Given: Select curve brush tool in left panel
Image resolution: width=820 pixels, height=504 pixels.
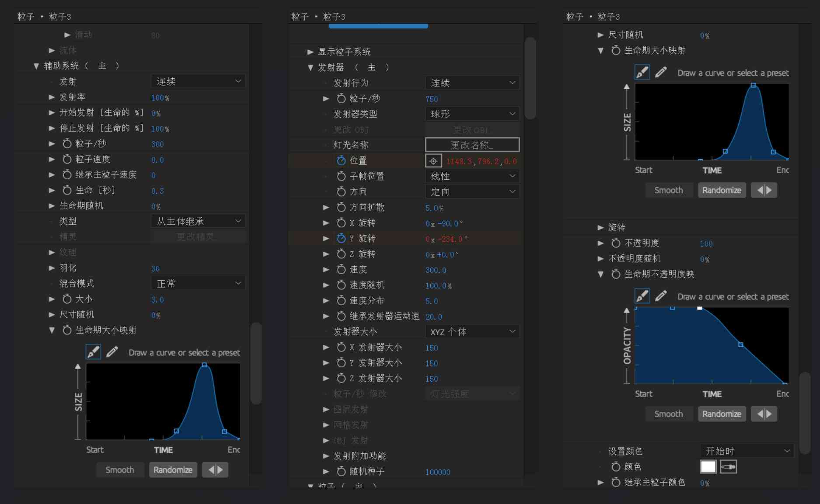Looking at the screenshot, I should (x=93, y=352).
